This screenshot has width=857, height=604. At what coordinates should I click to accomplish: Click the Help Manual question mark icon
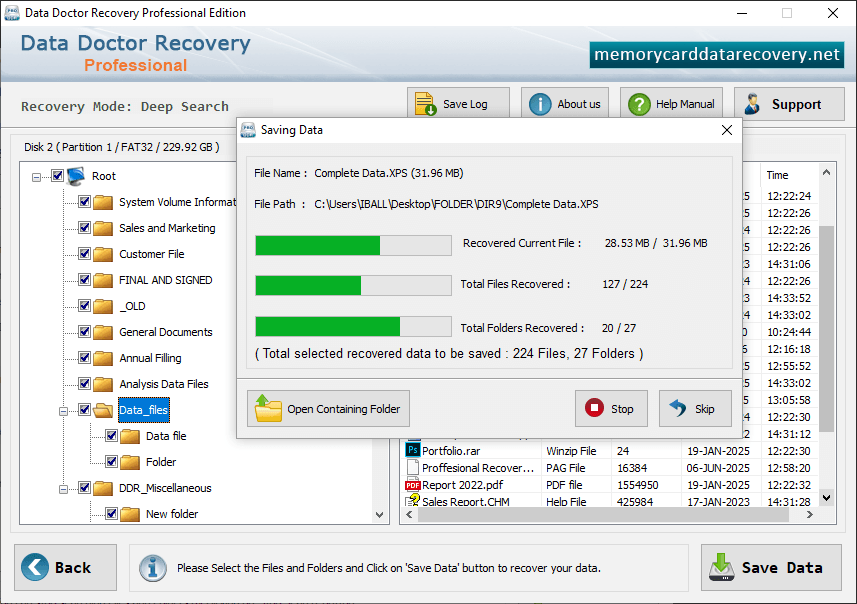pyautogui.click(x=639, y=104)
